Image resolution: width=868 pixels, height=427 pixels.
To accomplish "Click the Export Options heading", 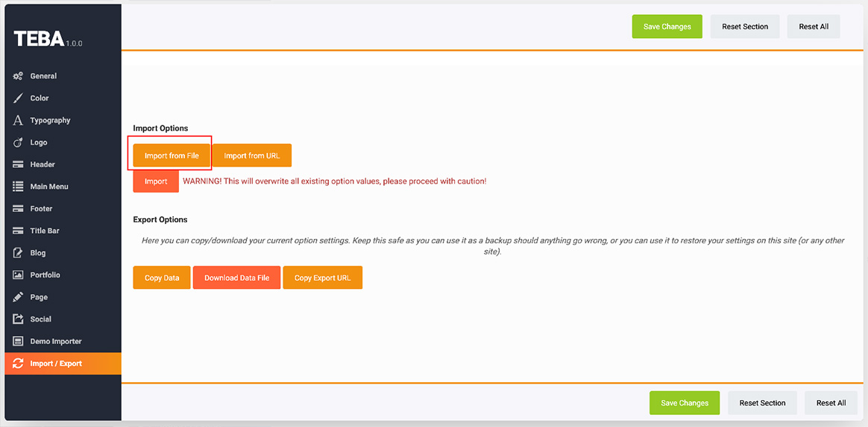I will pyautogui.click(x=160, y=220).
